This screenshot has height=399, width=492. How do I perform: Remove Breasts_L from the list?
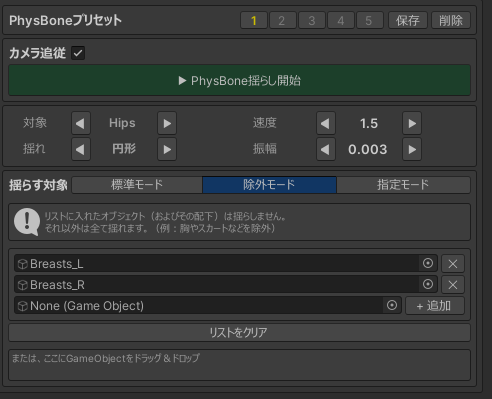(x=453, y=264)
